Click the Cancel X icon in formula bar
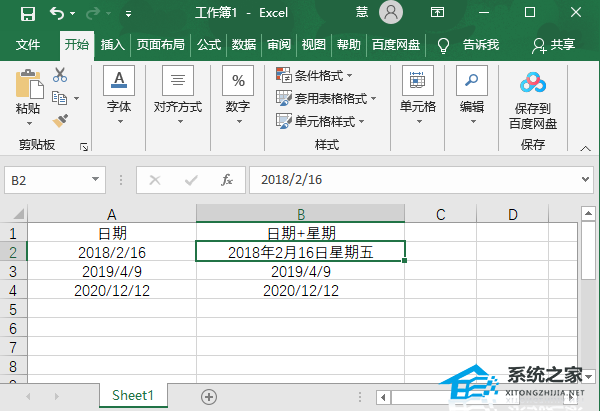Viewport: 600px width, 411px height. (155, 180)
